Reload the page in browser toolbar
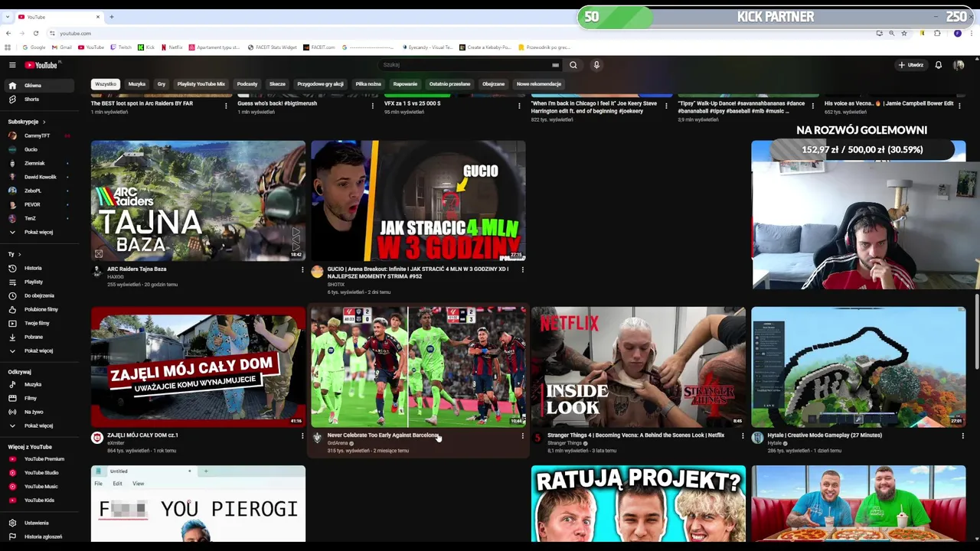Screen dimensions: 980x551 [36, 34]
